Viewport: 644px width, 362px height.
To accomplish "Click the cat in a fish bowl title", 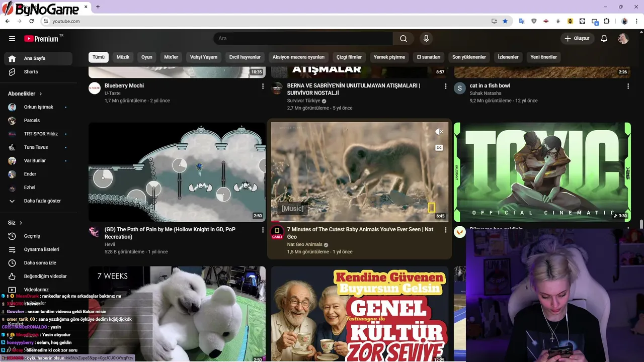I will (490, 85).
